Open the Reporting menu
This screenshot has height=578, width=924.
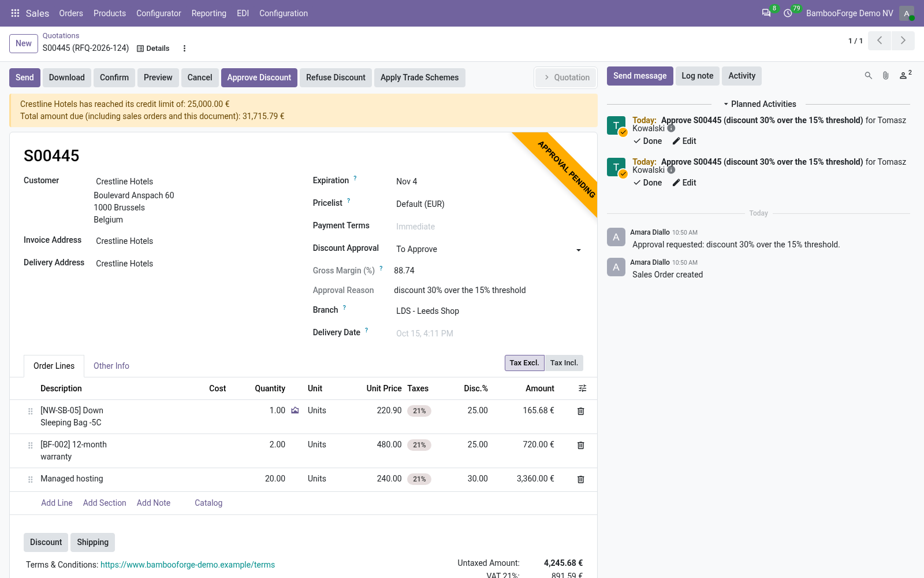point(209,13)
